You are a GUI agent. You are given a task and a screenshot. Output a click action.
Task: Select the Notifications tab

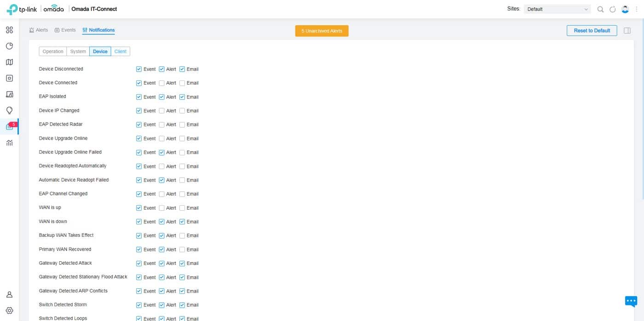[98, 30]
